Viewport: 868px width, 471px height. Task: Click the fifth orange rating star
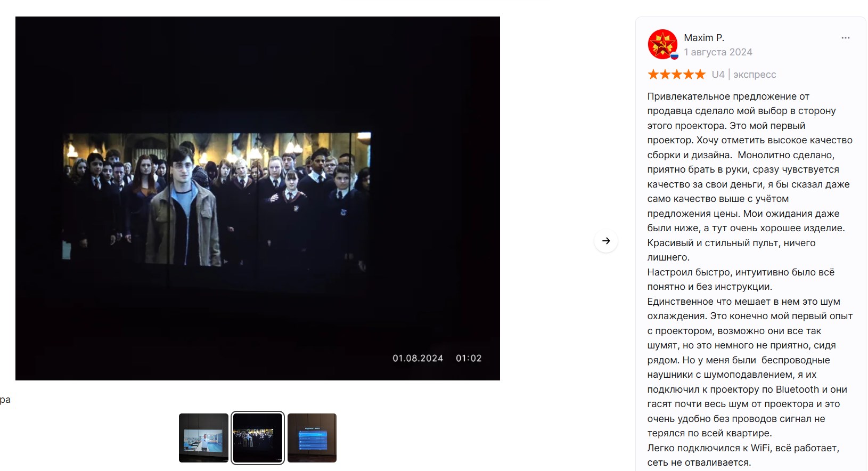700,75
